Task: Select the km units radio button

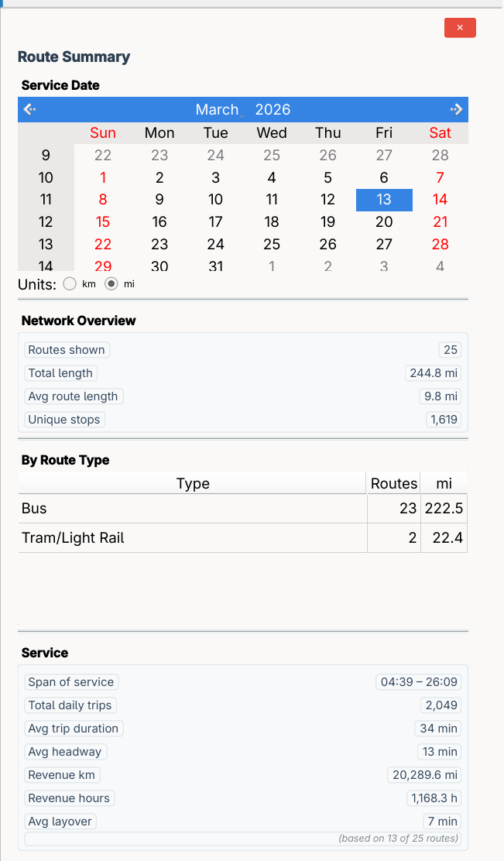Action: (x=70, y=284)
